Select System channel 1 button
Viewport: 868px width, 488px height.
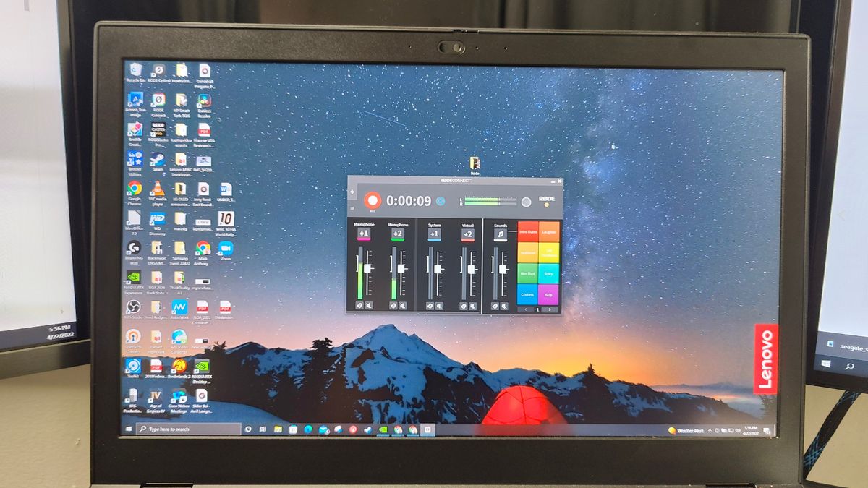point(434,234)
